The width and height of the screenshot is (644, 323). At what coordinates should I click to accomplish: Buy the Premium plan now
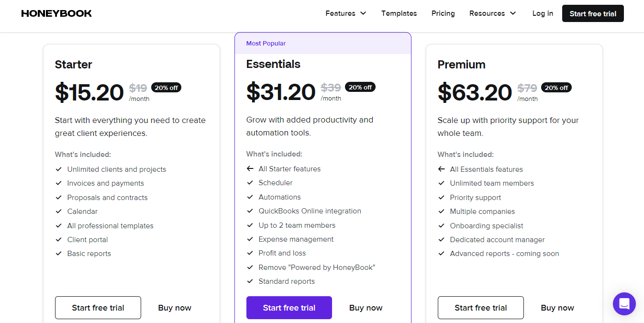pos(557,308)
